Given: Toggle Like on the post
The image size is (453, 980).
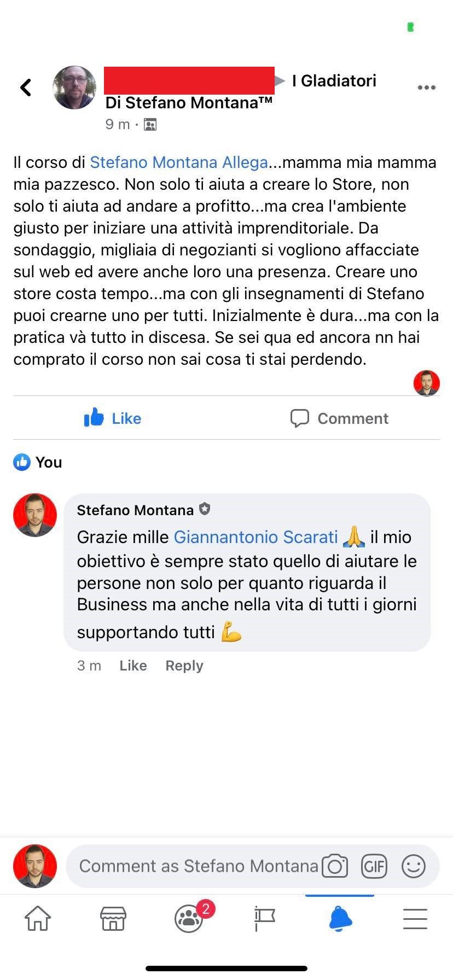Looking at the screenshot, I should (x=113, y=418).
